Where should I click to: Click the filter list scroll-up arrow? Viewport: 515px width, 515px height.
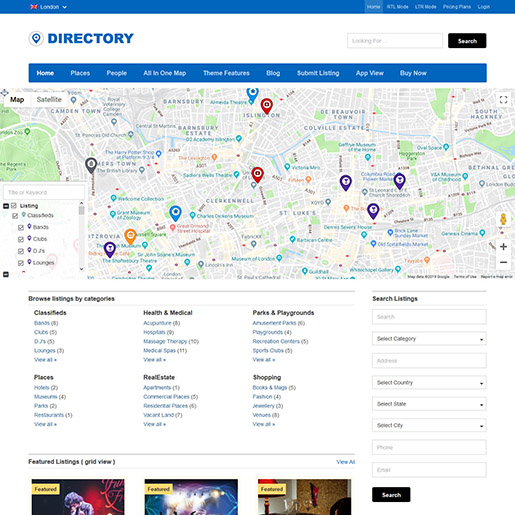(81, 203)
